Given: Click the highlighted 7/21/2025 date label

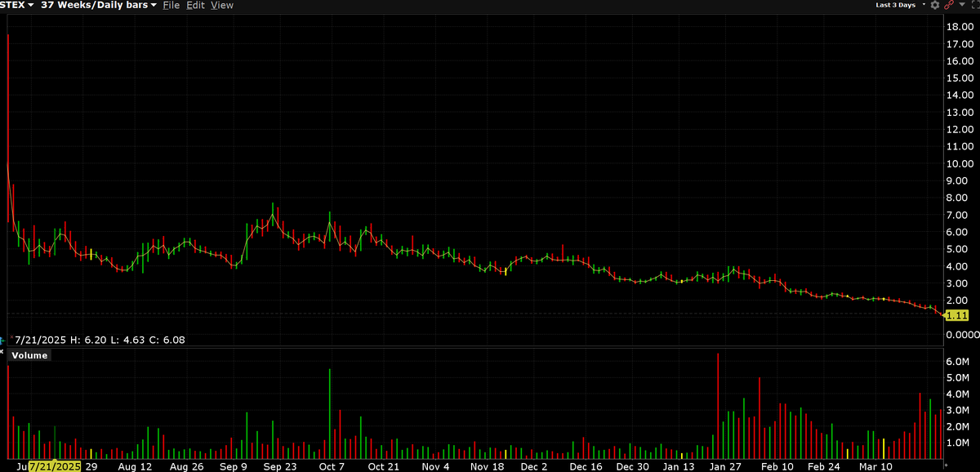Looking at the screenshot, I should coord(54,467).
